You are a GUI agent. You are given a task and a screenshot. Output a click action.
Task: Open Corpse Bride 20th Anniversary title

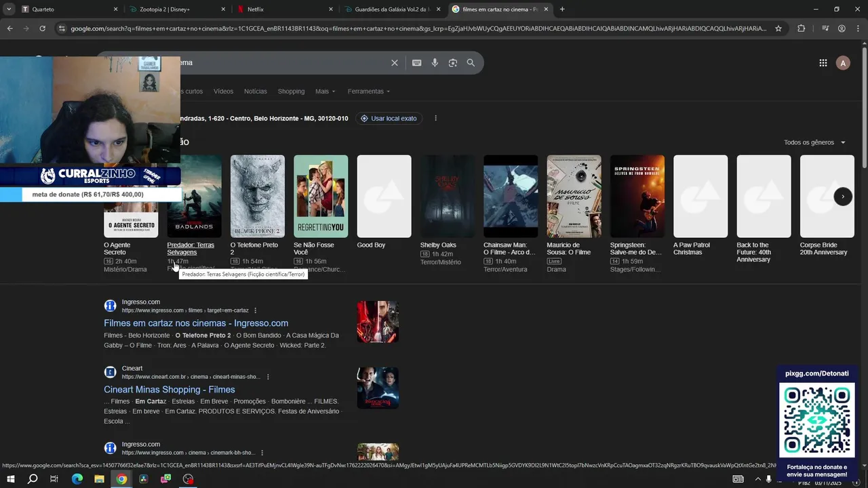[823, 249]
